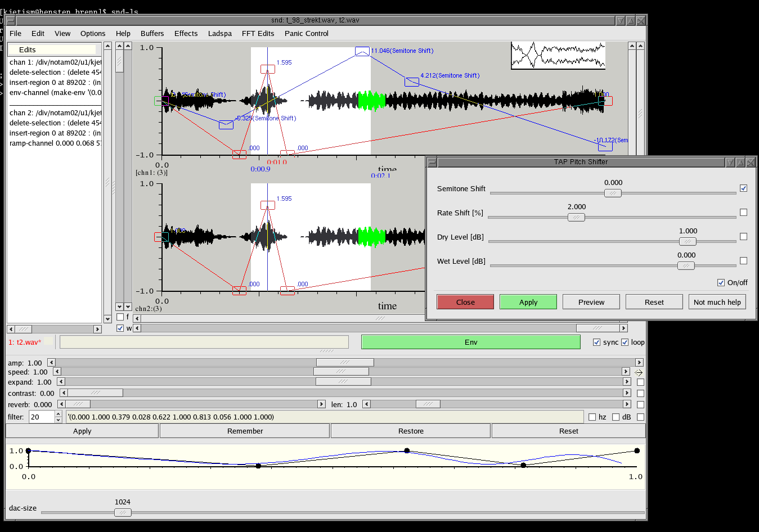The height and width of the screenshot is (532, 759).
Task: Click Preview in TAP Pitch Shifter
Action: coord(591,302)
